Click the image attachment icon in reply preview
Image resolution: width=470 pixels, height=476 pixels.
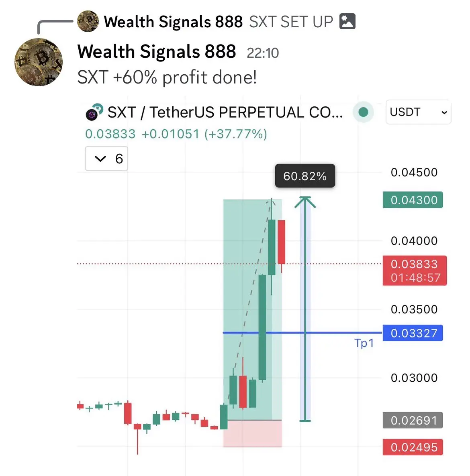pos(347,21)
